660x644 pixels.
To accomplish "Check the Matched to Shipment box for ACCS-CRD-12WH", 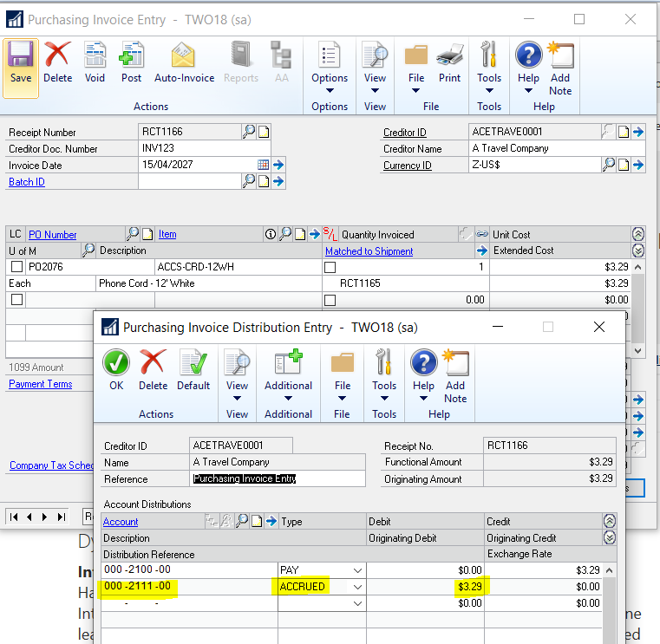I will (x=330, y=267).
